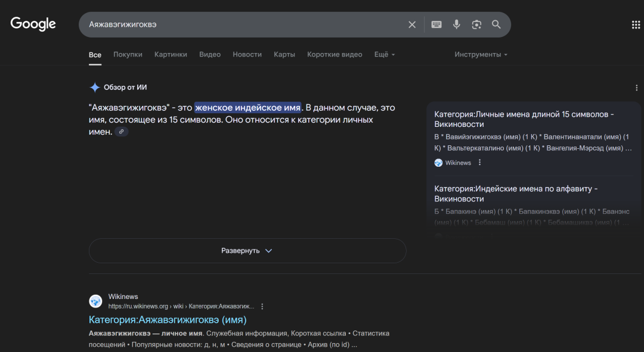Open the 'Видео' tab
The width and height of the screenshot is (644, 352).
pyautogui.click(x=210, y=55)
